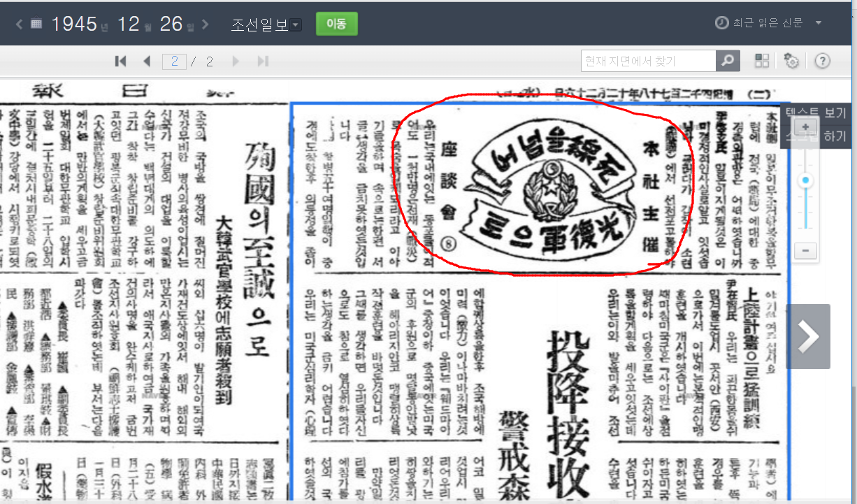Click the large next-page chevron

[x=808, y=336]
